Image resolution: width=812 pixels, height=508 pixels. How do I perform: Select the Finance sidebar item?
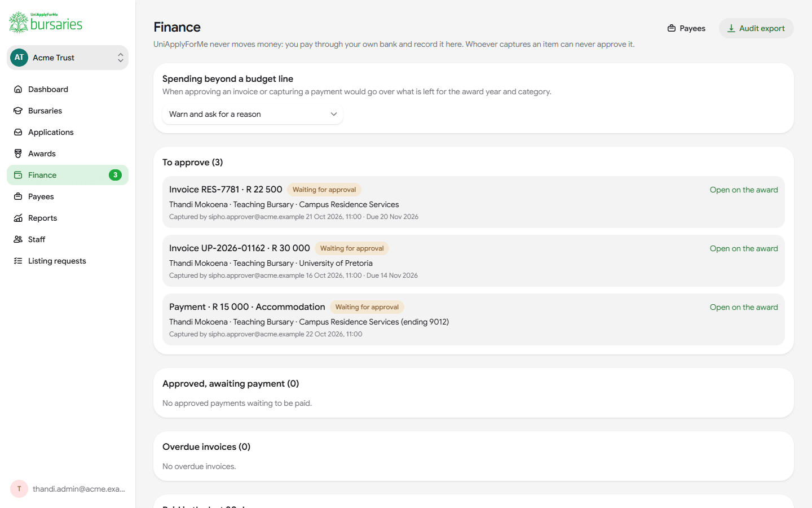point(68,175)
